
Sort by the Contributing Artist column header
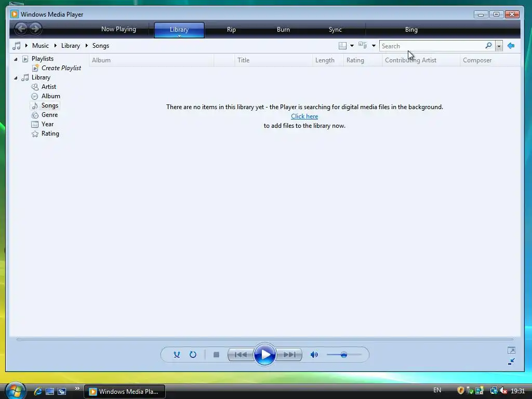point(421,60)
